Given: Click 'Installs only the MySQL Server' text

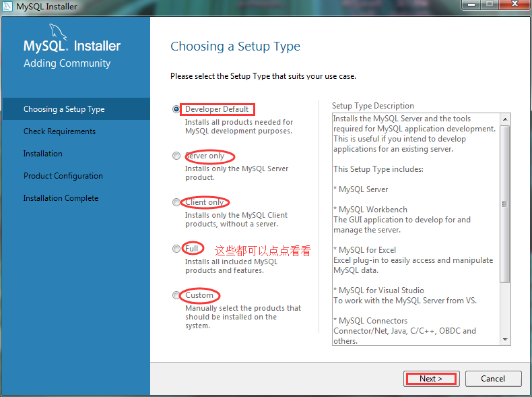Looking at the screenshot, I should [x=236, y=169].
